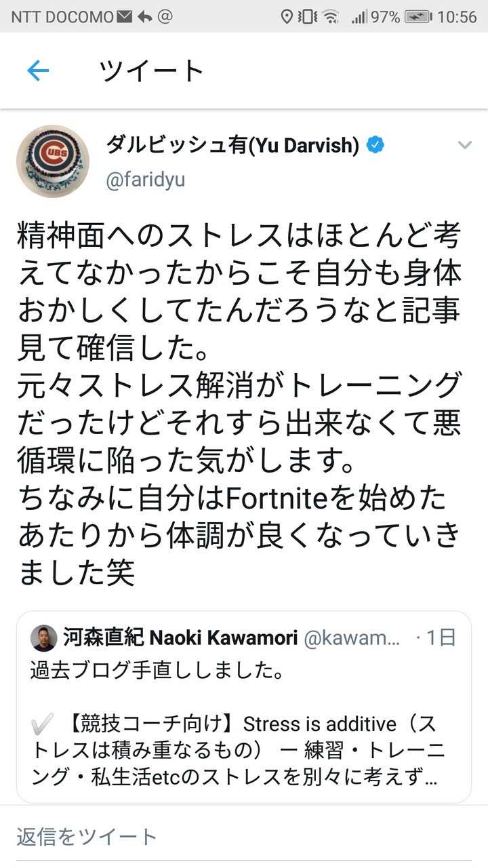
Task: Tap the @ notification icon in status bar
Action: pyautogui.click(x=165, y=16)
